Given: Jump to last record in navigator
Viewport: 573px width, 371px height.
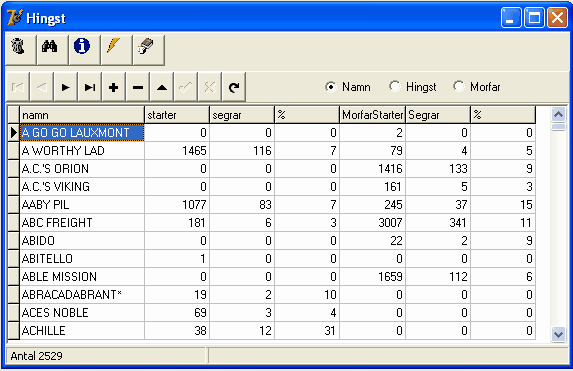Looking at the screenshot, I should click(90, 87).
